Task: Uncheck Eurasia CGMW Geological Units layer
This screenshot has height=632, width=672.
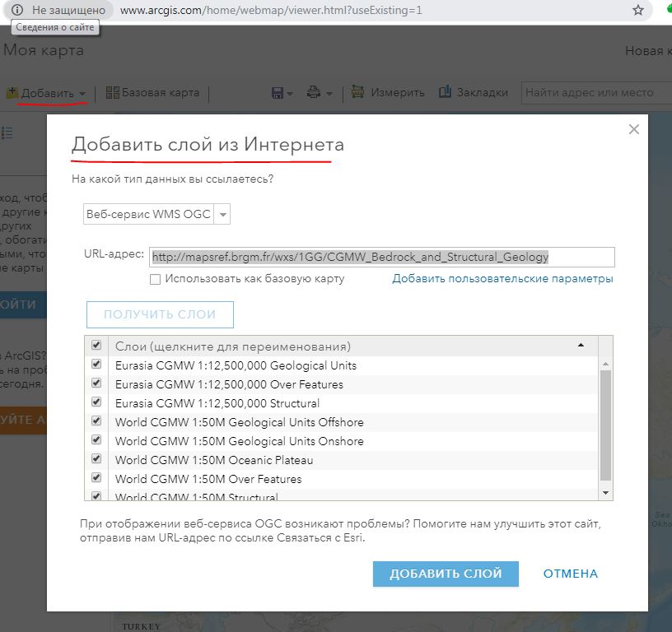Action: (96, 365)
